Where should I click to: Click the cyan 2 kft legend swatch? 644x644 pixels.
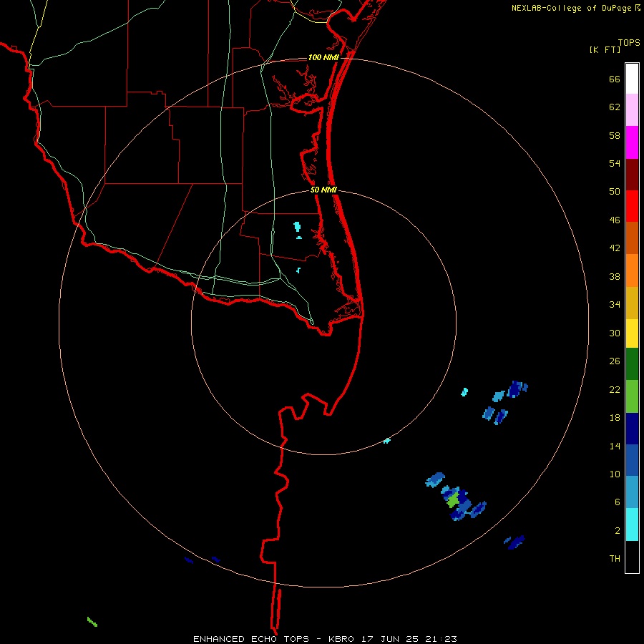[632, 525]
